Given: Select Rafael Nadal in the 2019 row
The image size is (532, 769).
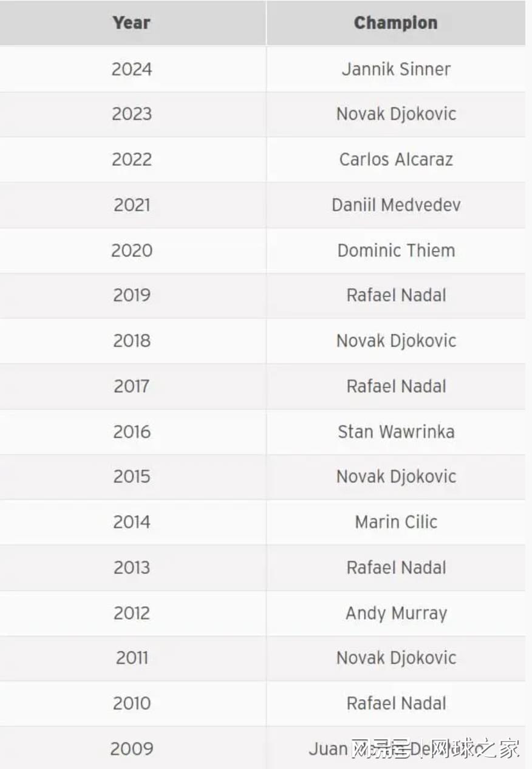Looking at the screenshot, I should point(396,295).
